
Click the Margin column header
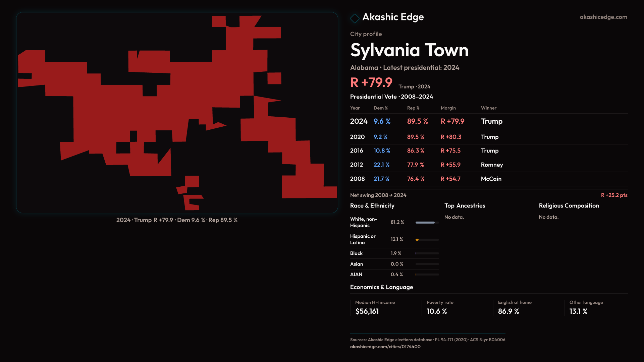click(x=448, y=108)
